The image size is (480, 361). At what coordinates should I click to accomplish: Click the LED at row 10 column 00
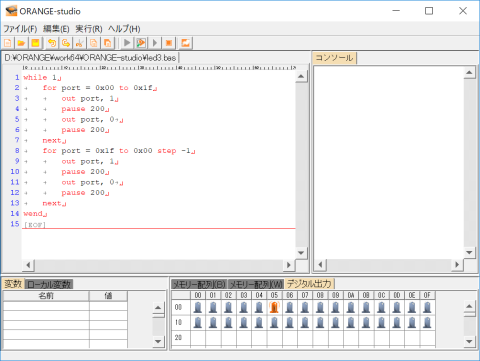198,322
